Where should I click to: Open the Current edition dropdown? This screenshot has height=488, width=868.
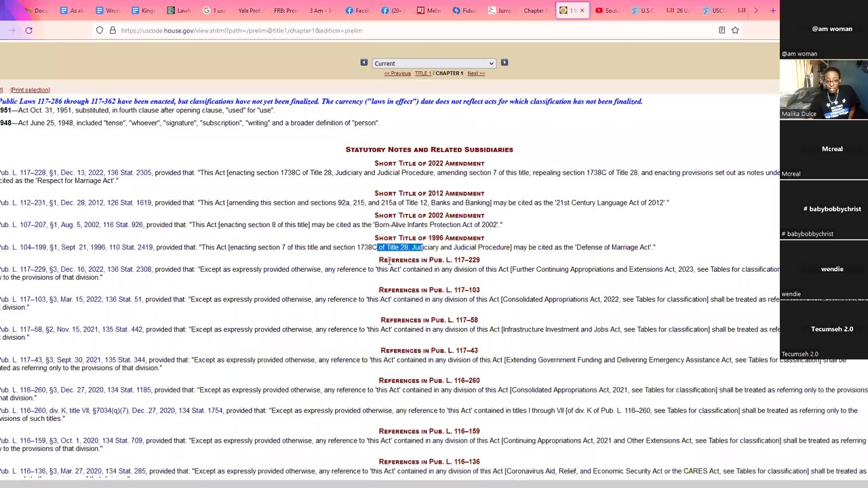434,63
